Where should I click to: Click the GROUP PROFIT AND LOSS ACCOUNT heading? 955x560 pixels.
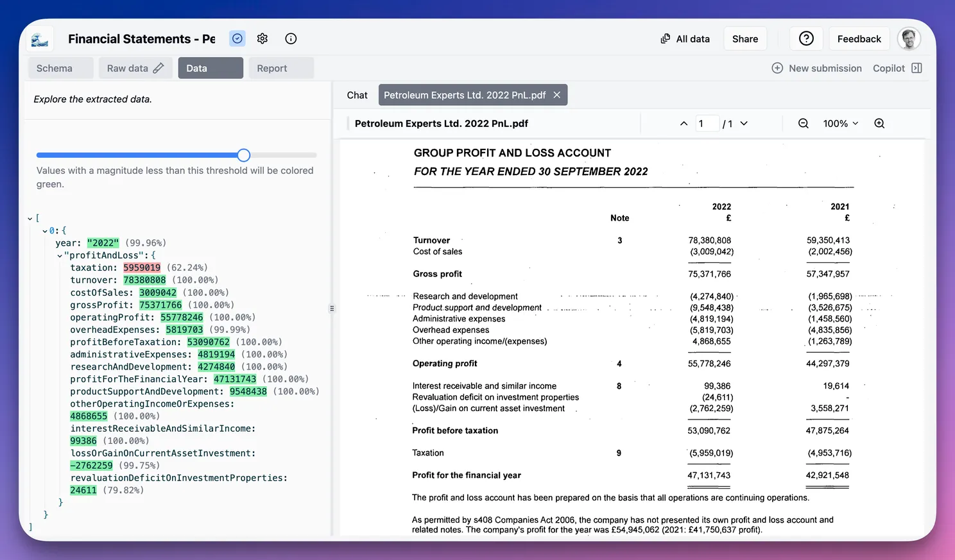click(x=512, y=153)
